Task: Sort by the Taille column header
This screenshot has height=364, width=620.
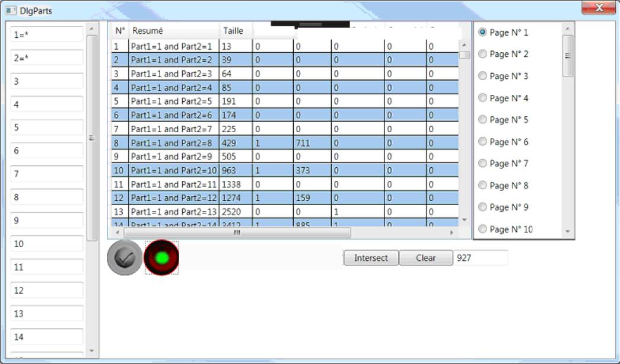Action: click(234, 31)
